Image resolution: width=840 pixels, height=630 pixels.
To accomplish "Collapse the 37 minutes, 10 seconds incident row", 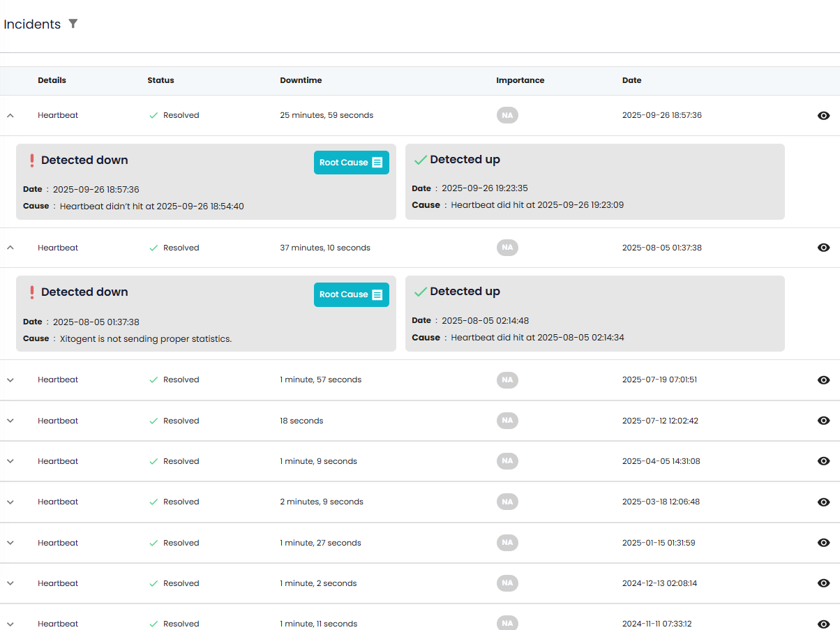I will pyautogui.click(x=10, y=248).
